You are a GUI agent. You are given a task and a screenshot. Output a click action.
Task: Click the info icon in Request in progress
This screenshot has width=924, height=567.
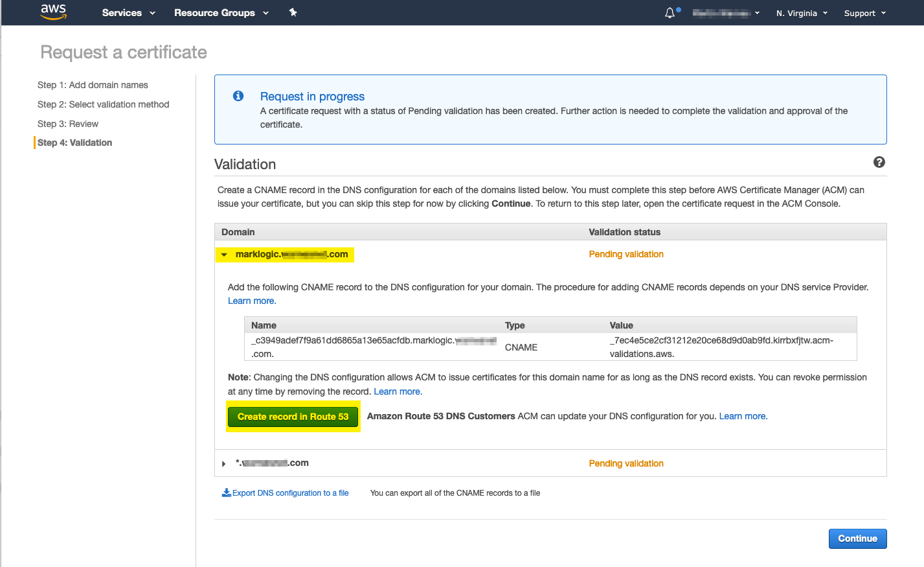(238, 96)
